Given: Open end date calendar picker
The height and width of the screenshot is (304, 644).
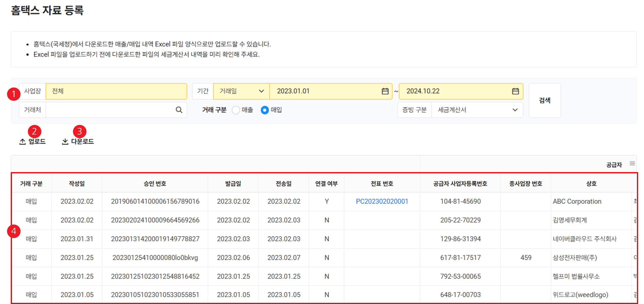Looking at the screenshot, I should pos(515,91).
